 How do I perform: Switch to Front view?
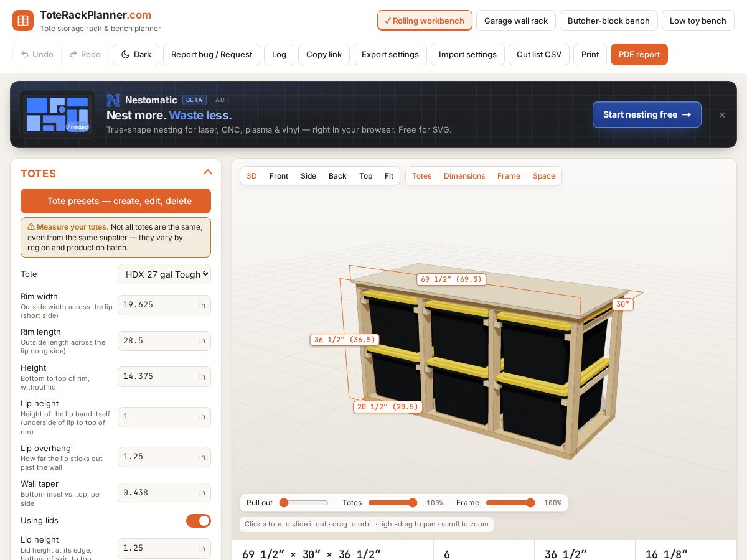pyautogui.click(x=279, y=176)
